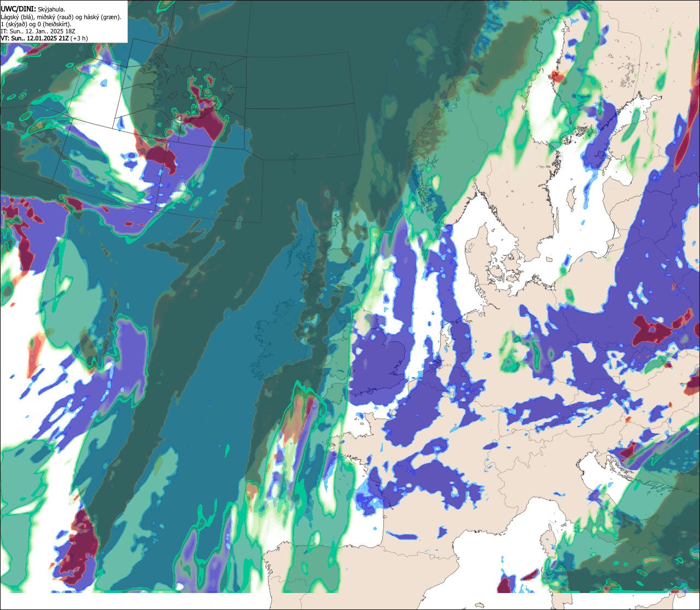Click the 'VT: Sun.. 12.01.2025 21Z (+3 h)' line
This screenshot has width=700, height=610.
[44, 38]
